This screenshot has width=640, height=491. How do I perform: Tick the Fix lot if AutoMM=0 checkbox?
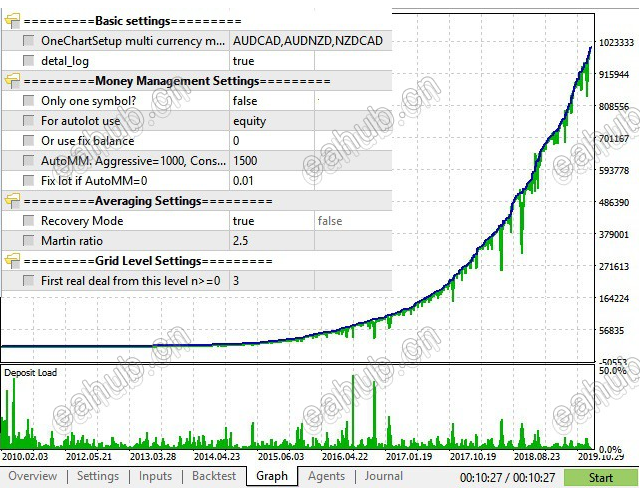pos(29,180)
